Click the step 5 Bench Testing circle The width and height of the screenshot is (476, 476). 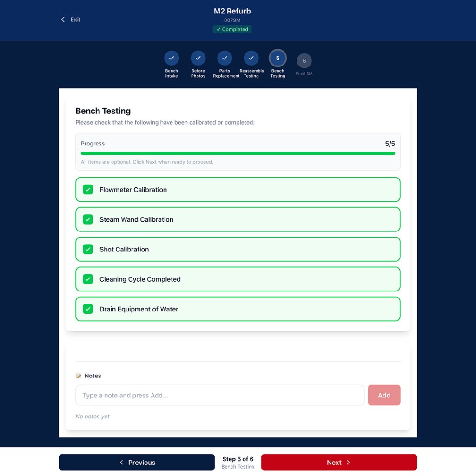(x=278, y=59)
